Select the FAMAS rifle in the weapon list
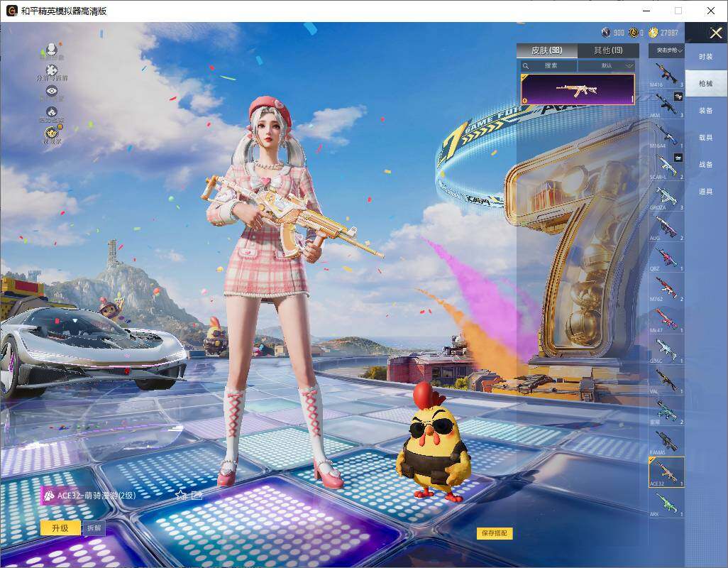Viewport: 728px width, 568px height. [x=666, y=441]
